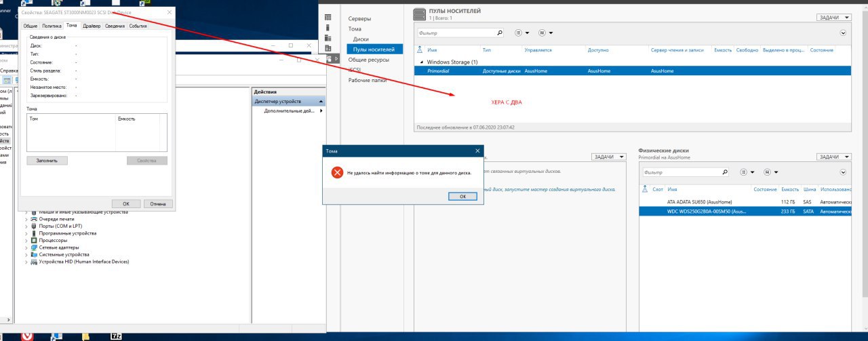868x341 pixels.
Task: Click search magnifier in physical disks filter
Action: pos(726,172)
